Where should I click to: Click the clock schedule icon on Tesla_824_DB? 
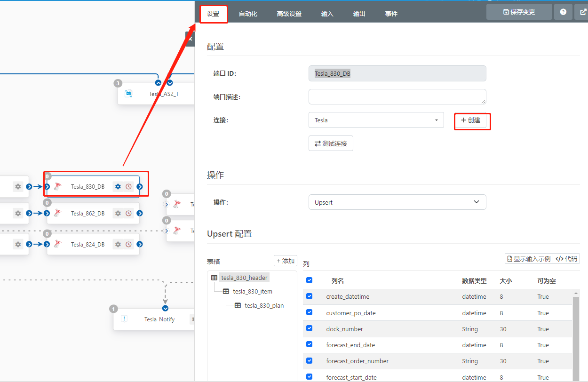[x=128, y=244]
